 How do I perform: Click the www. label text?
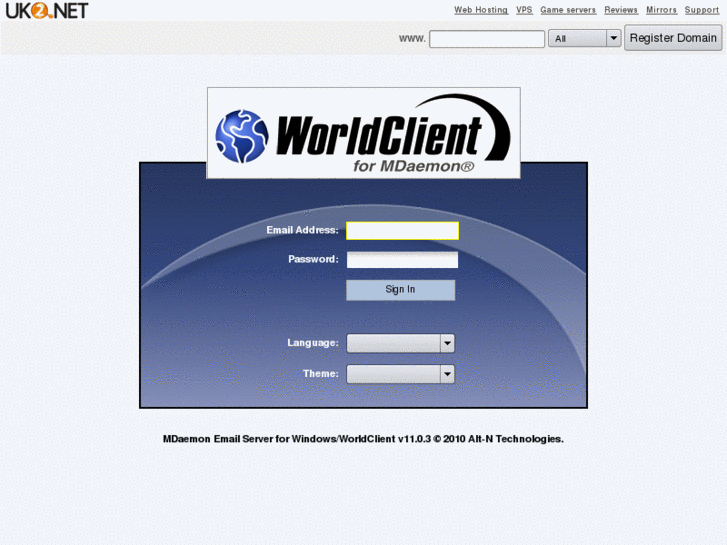pos(412,38)
